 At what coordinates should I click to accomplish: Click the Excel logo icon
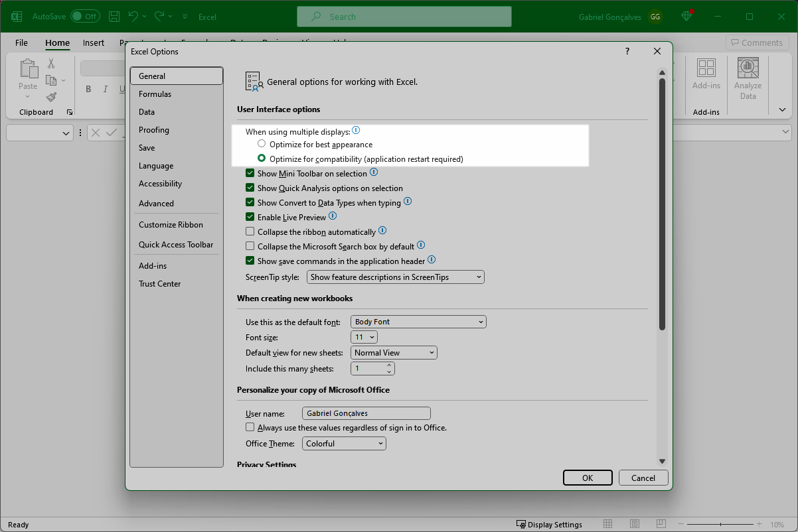[x=17, y=17]
